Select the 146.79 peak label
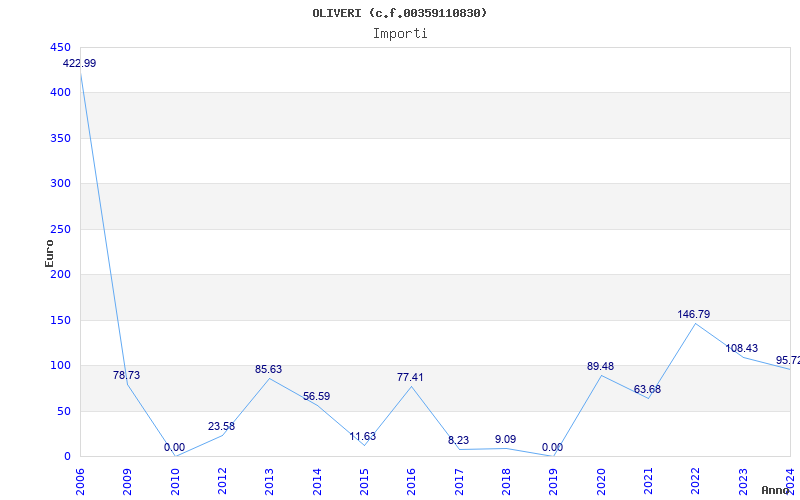The width and height of the screenshot is (800, 500). (x=693, y=314)
